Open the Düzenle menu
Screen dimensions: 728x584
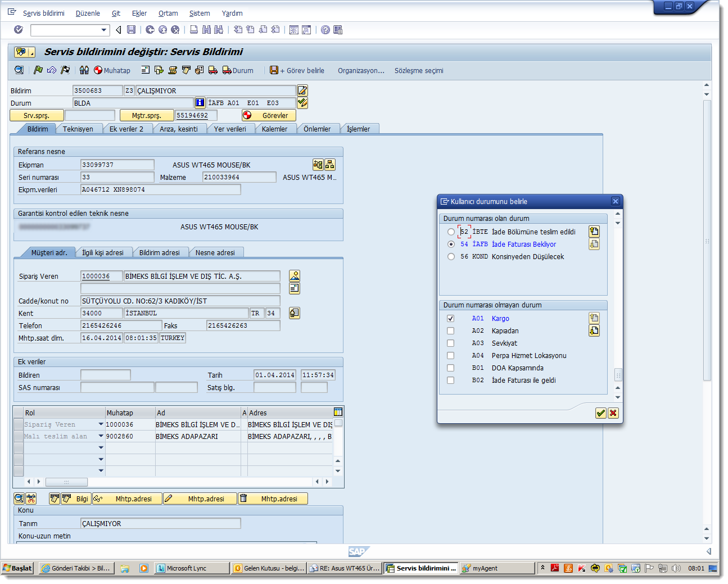click(88, 13)
